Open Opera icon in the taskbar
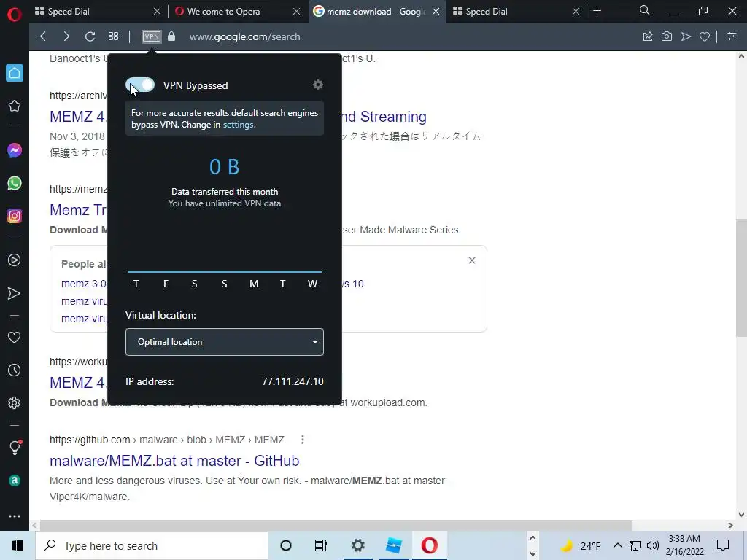This screenshot has width=747, height=560. [429, 545]
